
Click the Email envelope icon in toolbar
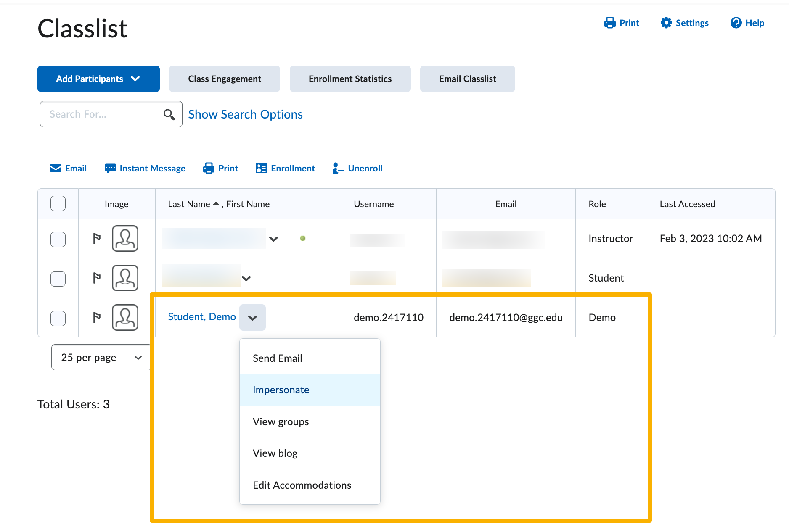pyautogui.click(x=56, y=169)
